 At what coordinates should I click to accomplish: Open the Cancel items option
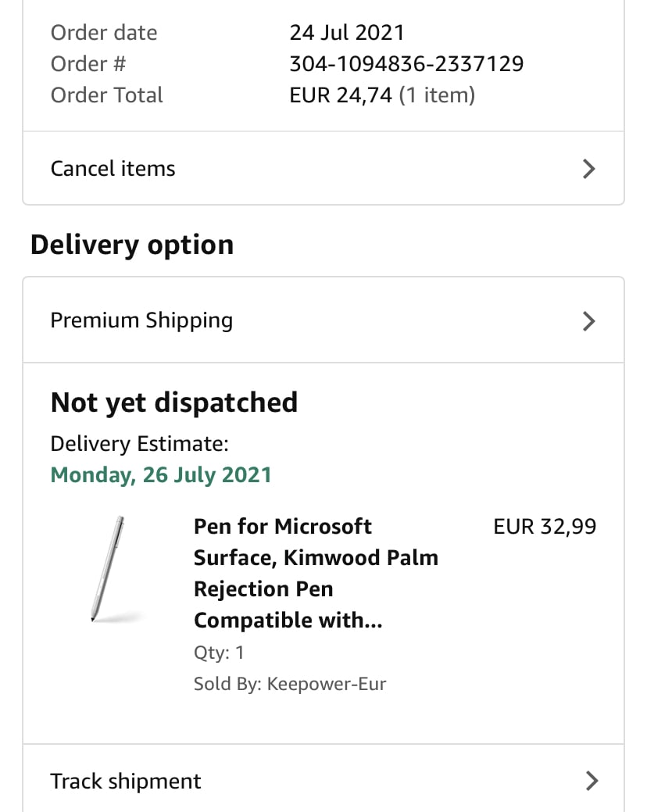click(x=113, y=169)
